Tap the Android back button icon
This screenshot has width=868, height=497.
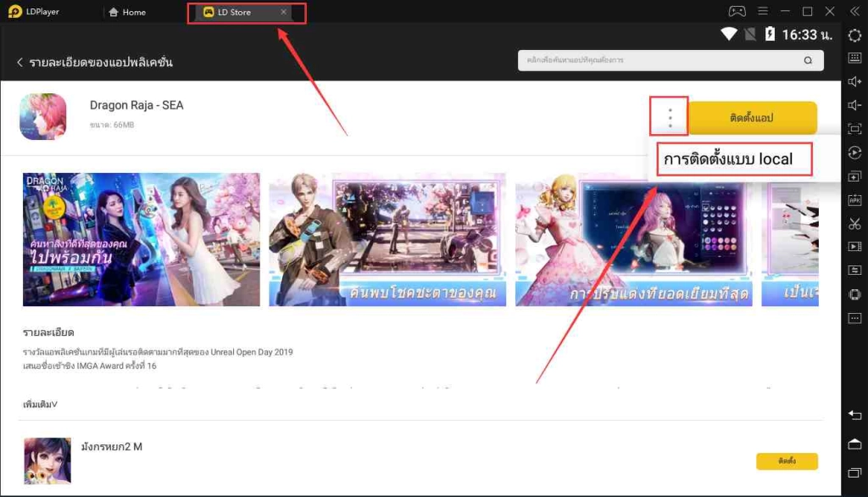click(x=854, y=415)
